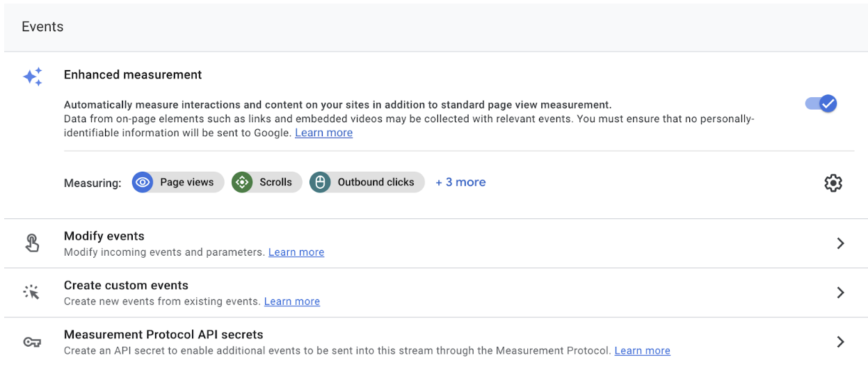This screenshot has height=371, width=868.
Task: Click the Modify events touch icon
Action: 32,243
